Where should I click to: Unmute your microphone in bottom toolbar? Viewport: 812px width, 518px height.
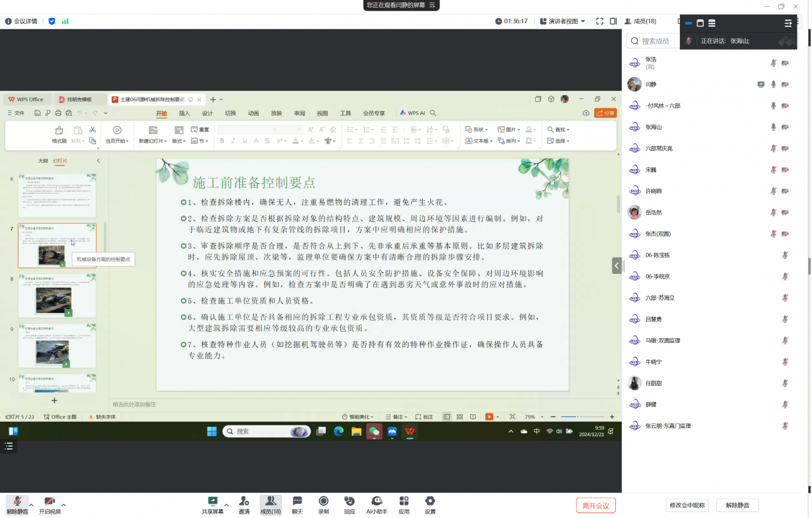click(x=17, y=505)
